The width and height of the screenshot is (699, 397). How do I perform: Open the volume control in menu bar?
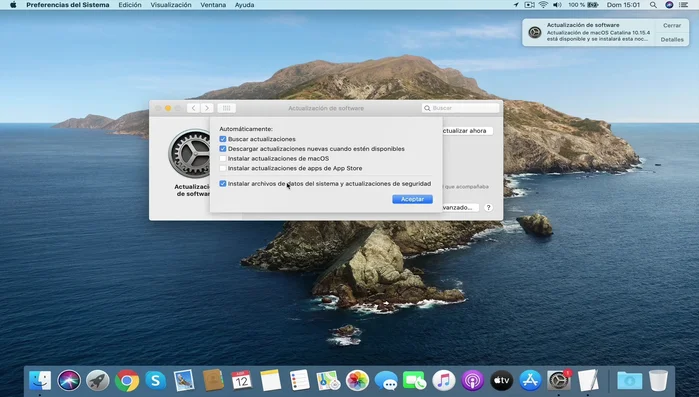pyautogui.click(x=557, y=5)
